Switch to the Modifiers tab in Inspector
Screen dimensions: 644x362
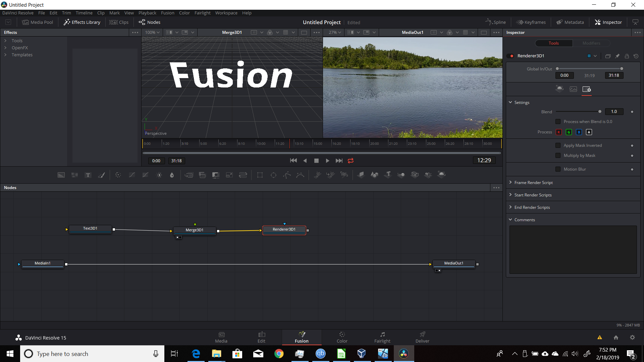[591, 43]
